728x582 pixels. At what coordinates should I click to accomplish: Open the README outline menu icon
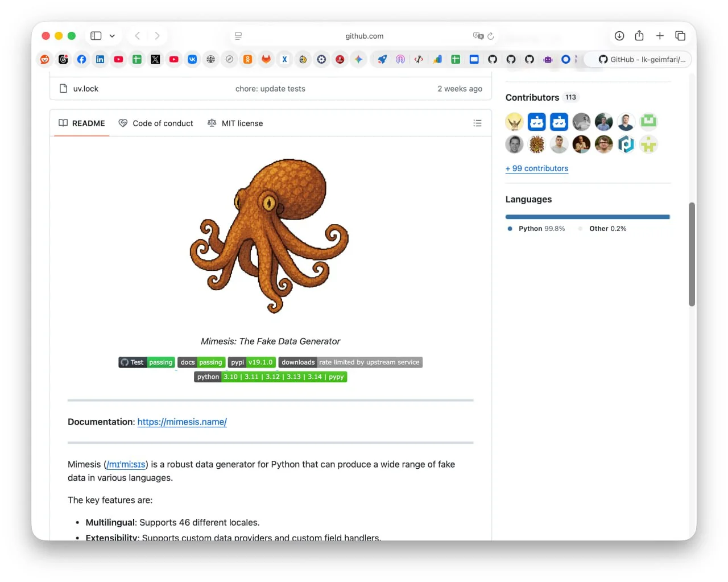477,123
